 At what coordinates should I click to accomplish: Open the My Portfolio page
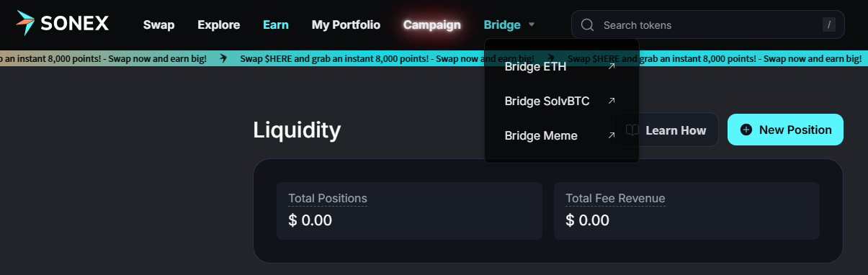point(346,25)
